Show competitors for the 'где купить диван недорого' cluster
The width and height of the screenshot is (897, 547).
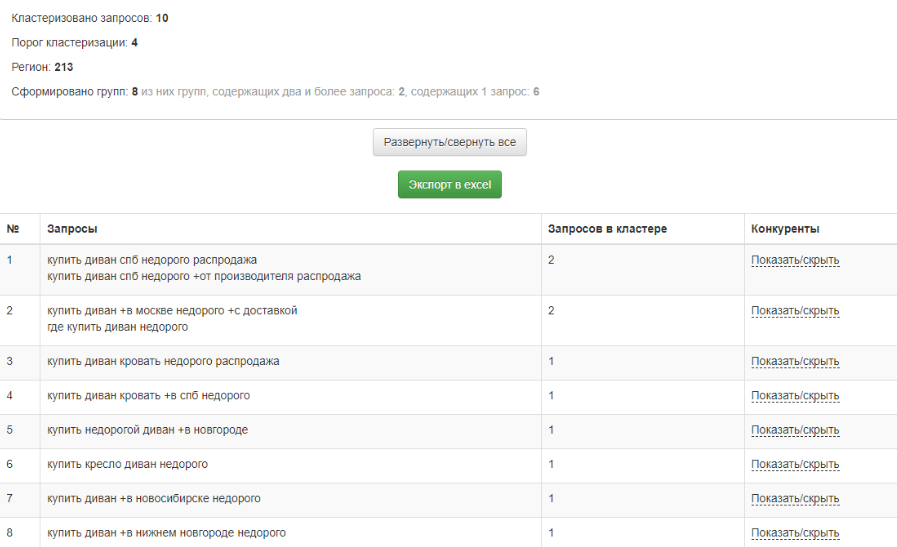[x=795, y=311]
